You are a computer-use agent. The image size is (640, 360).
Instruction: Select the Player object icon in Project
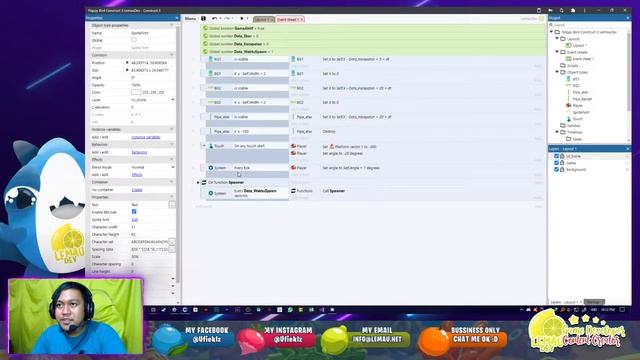568,105
